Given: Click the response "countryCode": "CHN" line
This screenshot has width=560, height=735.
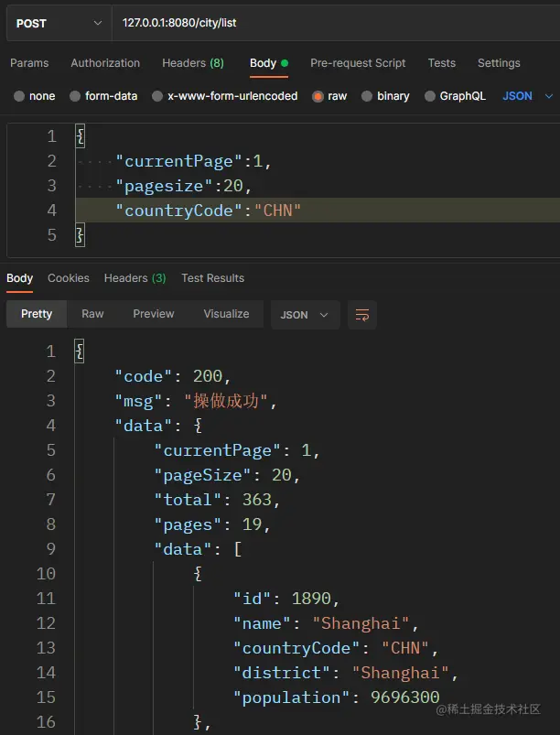Looking at the screenshot, I should 336,648.
